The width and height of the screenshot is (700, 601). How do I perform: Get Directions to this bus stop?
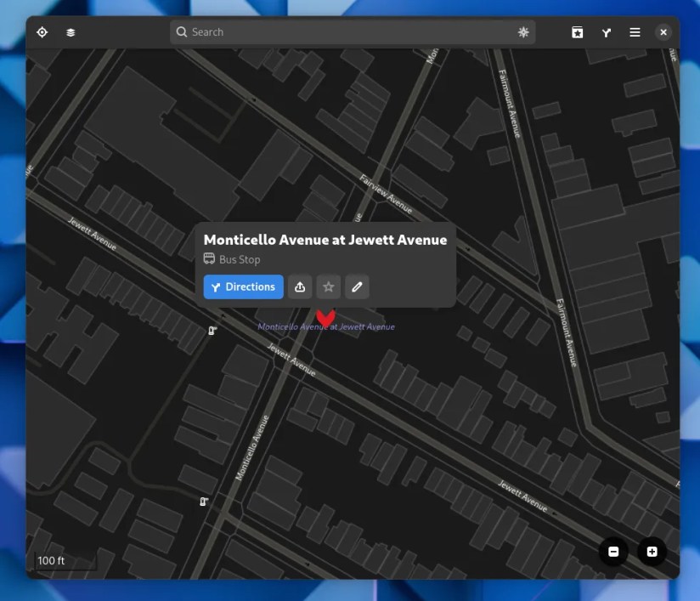point(243,286)
